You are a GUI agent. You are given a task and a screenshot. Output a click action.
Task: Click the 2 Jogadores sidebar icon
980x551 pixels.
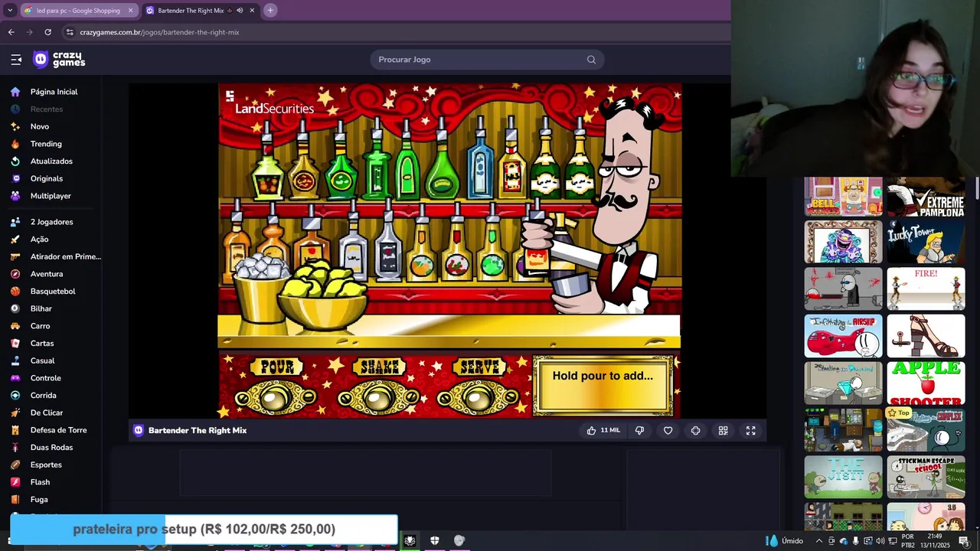(x=15, y=222)
